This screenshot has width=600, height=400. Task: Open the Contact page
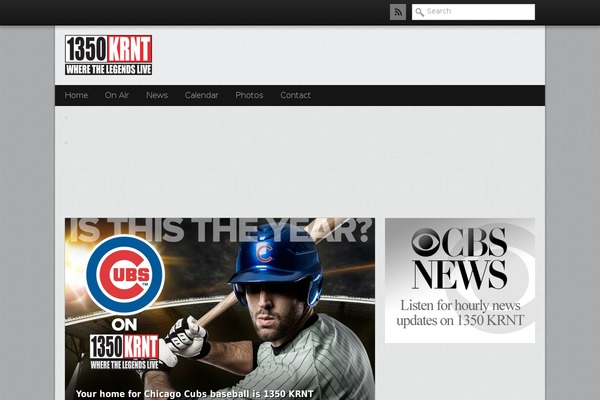click(295, 95)
